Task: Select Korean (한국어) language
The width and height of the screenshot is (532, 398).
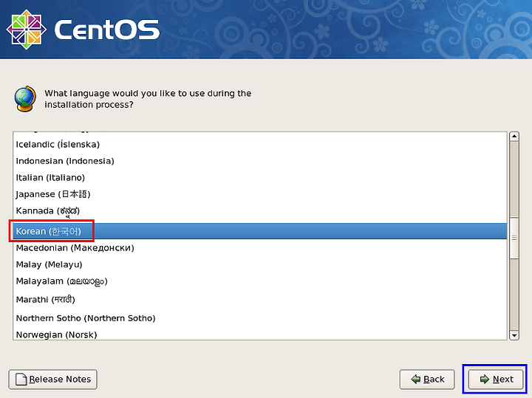Action: (259, 231)
